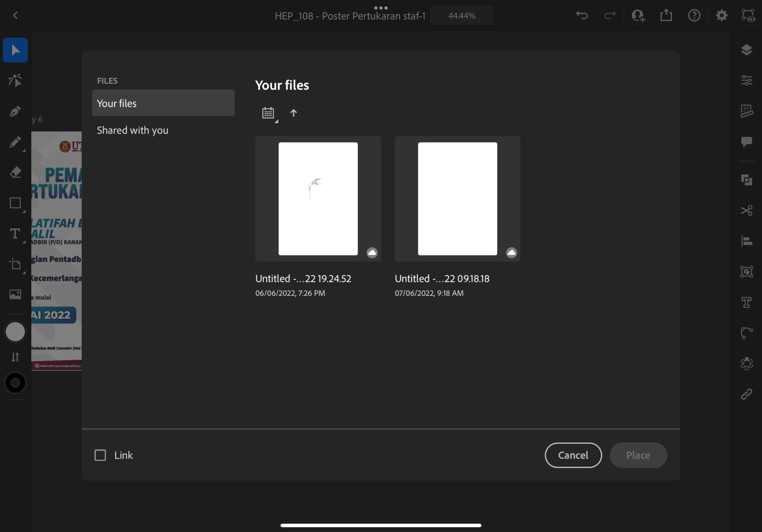Toggle sort direction arrow
762x532 pixels.
[x=293, y=113]
